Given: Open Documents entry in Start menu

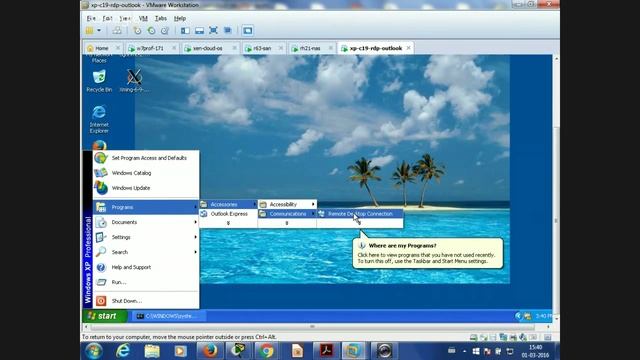Looking at the screenshot, I should (x=146, y=222).
